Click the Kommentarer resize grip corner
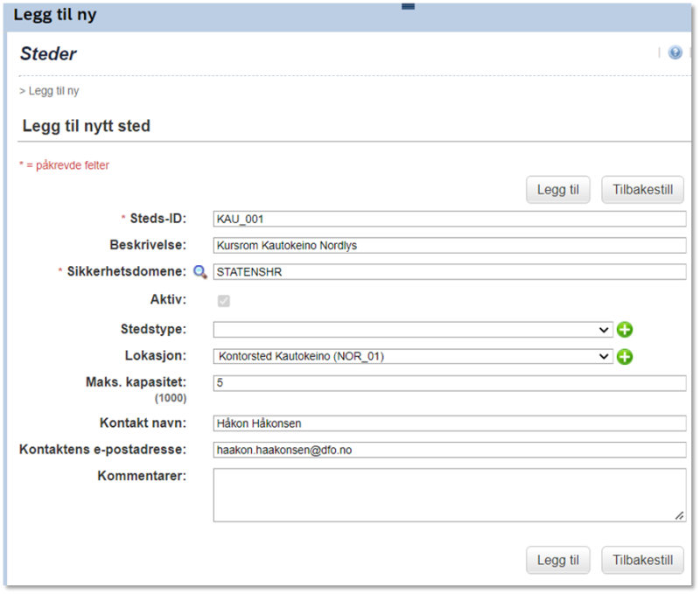This screenshot has width=700, height=594. coord(679,515)
